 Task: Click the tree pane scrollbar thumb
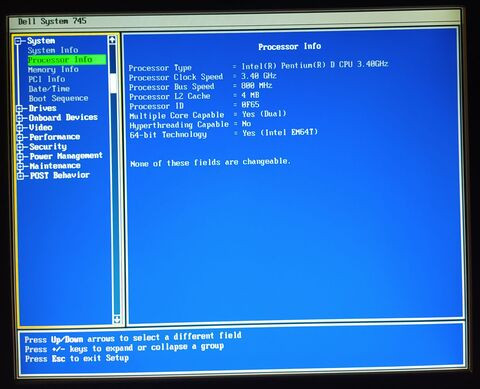pyautogui.click(x=113, y=83)
